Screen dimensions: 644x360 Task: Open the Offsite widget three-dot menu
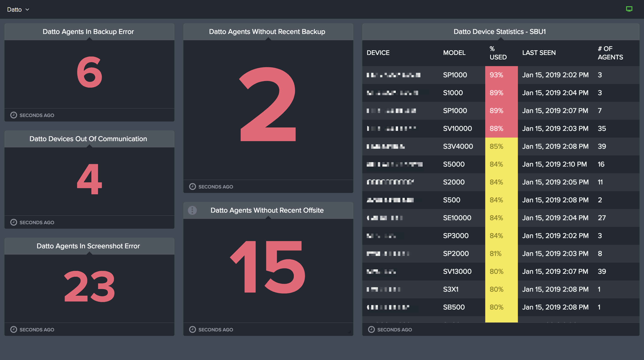[192, 210]
